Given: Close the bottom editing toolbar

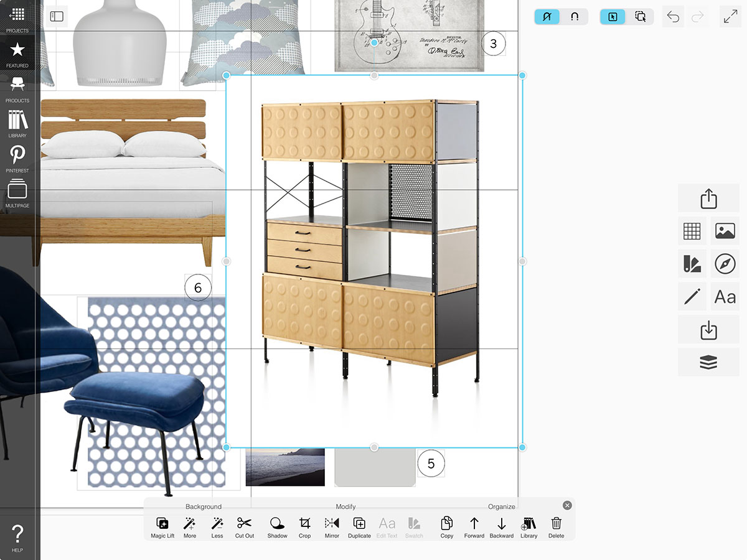Looking at the screenshot, I should (566, 505).
